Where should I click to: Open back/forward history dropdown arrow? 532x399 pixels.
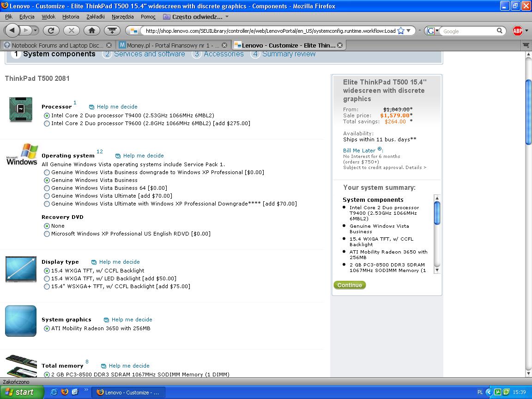(x=35, y=30)
